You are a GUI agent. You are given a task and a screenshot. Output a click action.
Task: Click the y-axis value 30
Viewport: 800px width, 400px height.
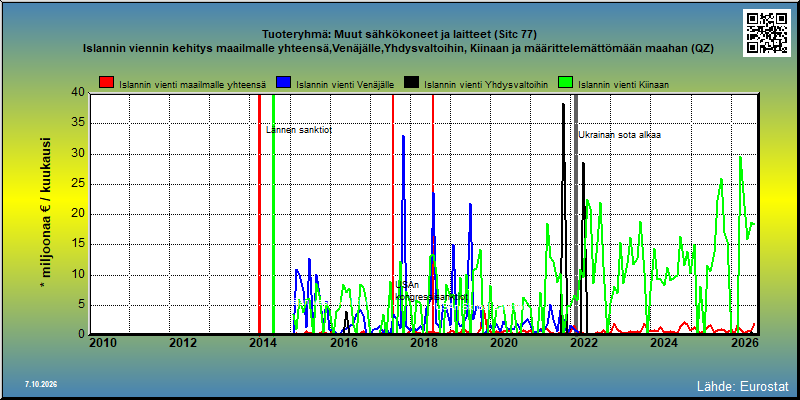click(x=78, y=154)
